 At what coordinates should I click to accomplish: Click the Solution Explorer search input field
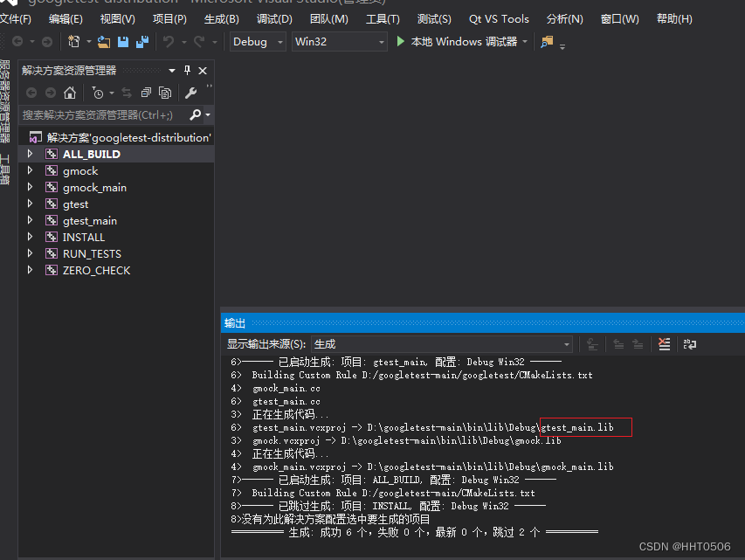coord(104,114)
